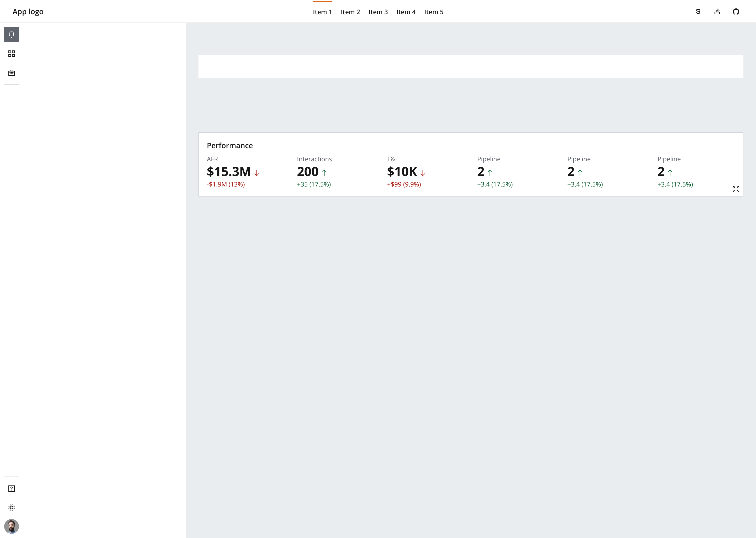Viewport: 756px width, 538px height.
Task: Click the notification bell icon
Action: [x=12, y=34]
